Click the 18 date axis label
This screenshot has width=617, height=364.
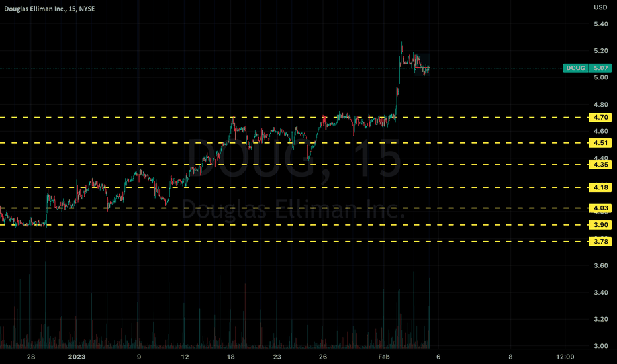point(230,357)
